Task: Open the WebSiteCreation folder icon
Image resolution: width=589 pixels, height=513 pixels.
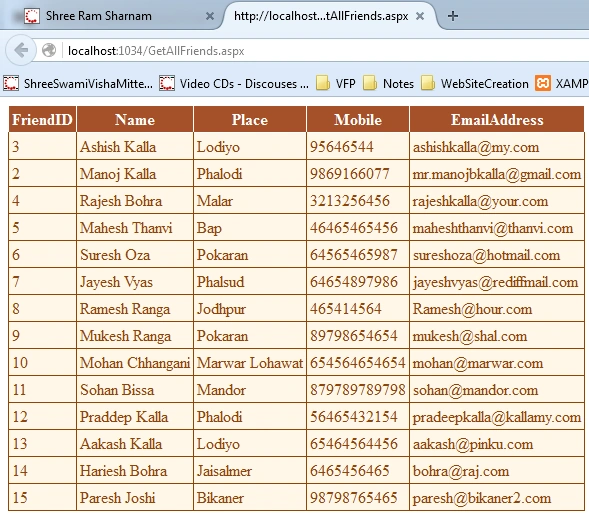Action: 428,83
